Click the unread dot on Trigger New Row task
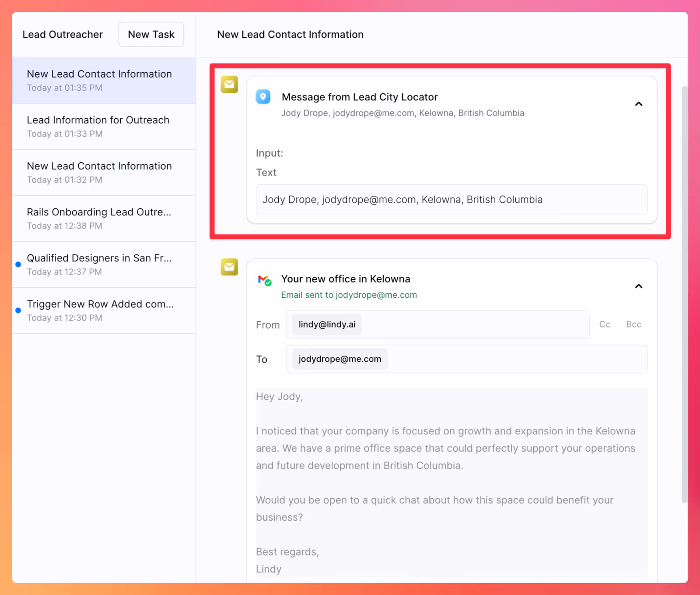700x595 pixels. tap(18, 310)
